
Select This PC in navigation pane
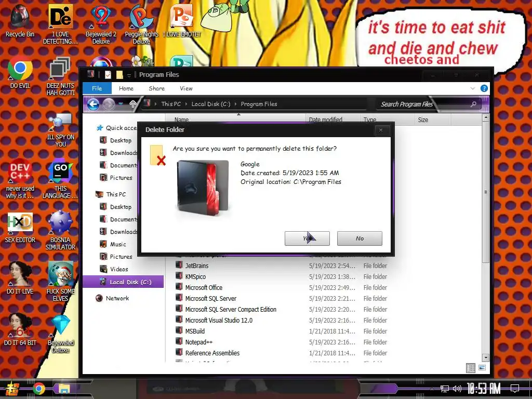(111, 194)
